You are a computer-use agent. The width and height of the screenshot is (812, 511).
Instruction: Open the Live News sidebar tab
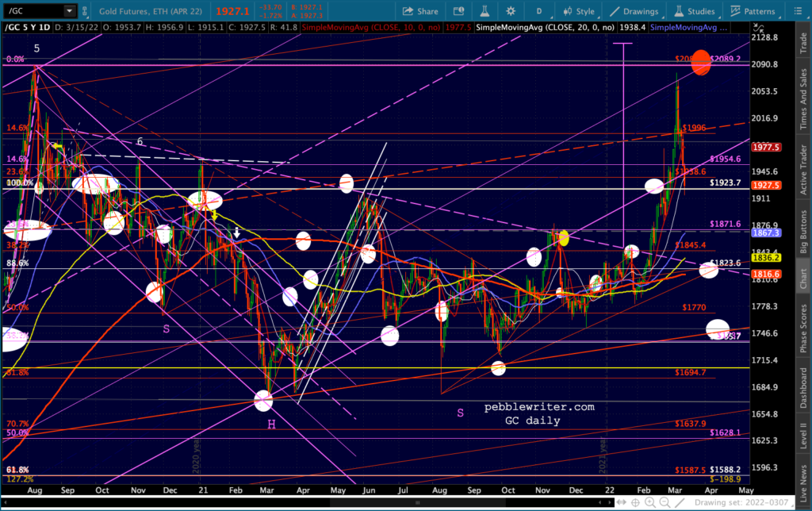coord(803,483)
